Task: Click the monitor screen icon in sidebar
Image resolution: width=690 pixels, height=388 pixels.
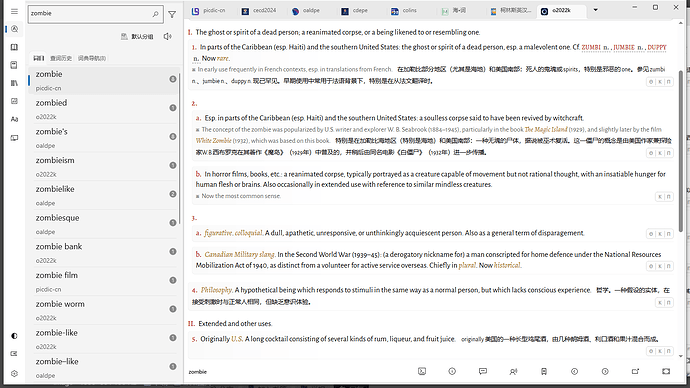Action: click(15, 138)
